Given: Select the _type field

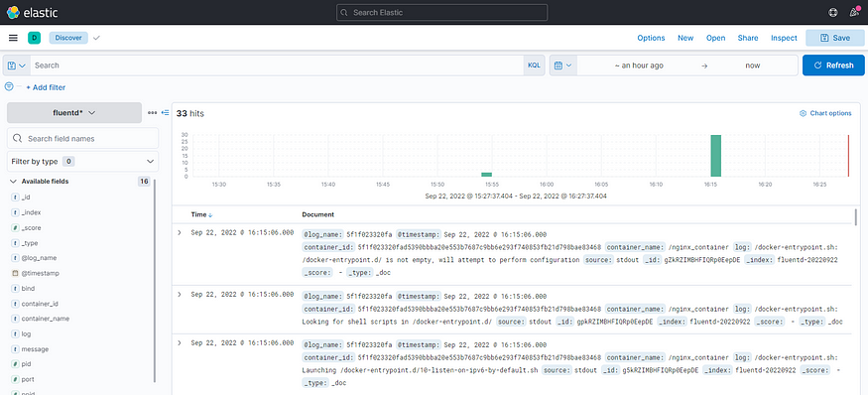Looking at the screenshot, I should (x=30, y=242).
